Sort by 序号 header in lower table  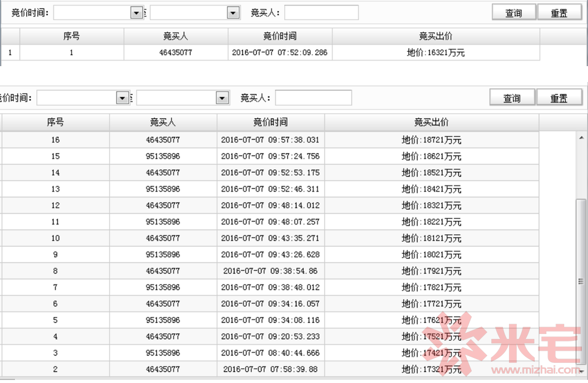[56, 122]
